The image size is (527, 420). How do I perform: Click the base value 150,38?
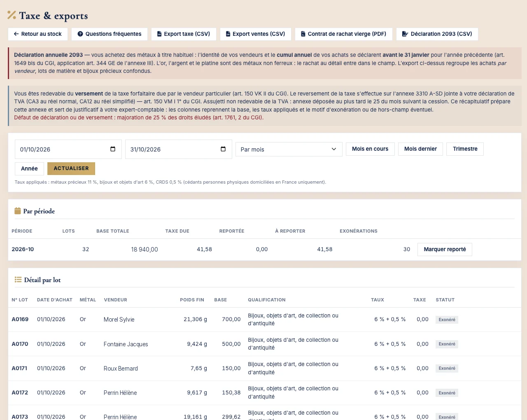(x=231, y=393)
